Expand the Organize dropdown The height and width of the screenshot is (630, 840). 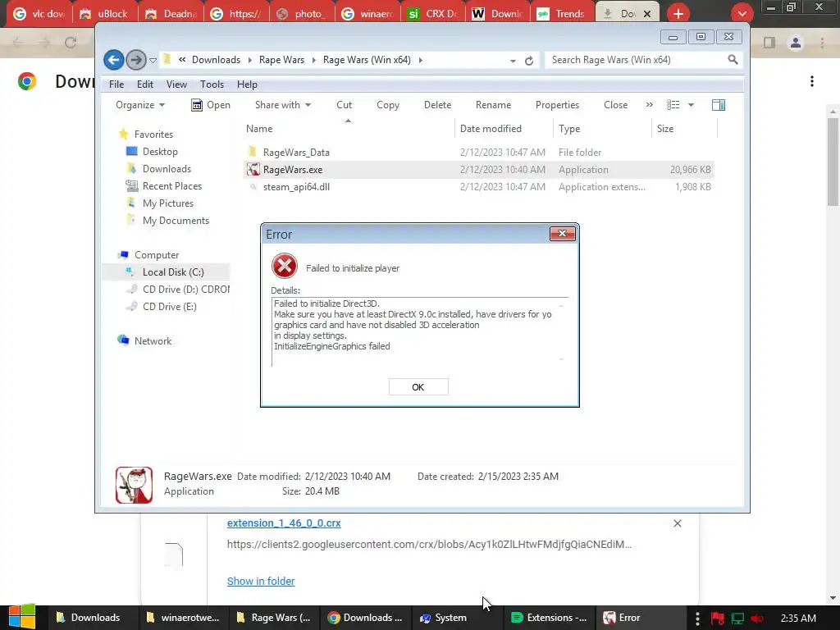140,105
